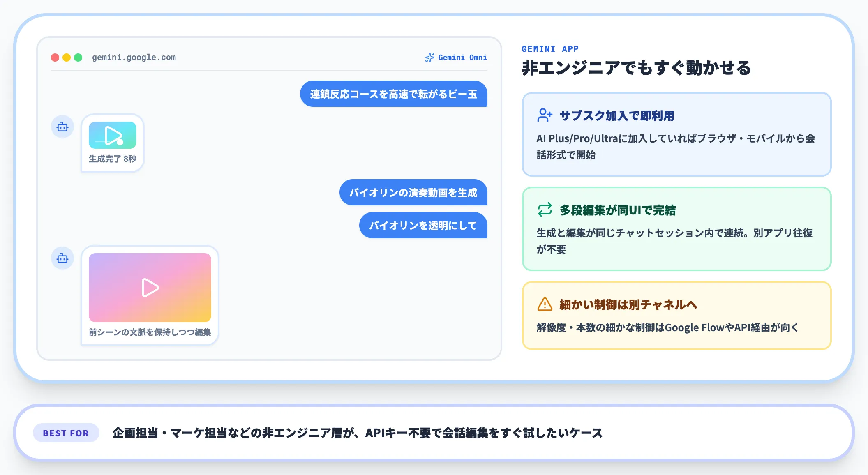
Task: Click the red window dot
Action: [x=55, y=58]
